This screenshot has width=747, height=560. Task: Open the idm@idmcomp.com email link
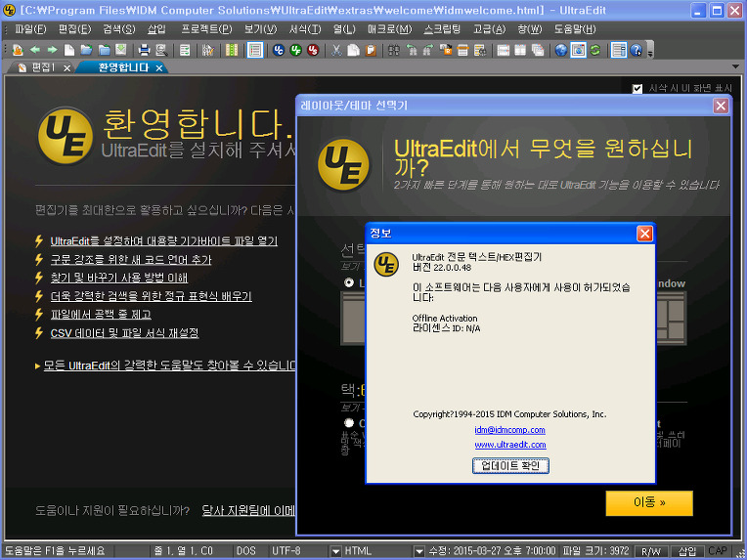[x=509, y=429]
